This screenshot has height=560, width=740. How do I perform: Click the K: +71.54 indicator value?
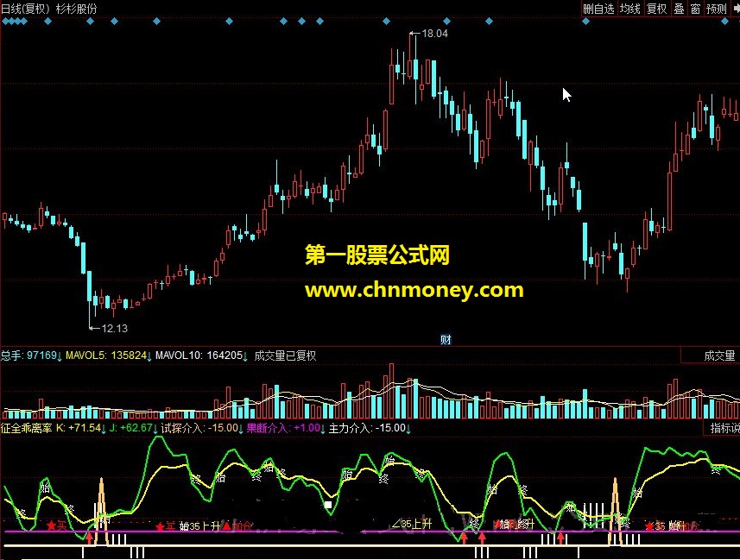pos(79,428)
